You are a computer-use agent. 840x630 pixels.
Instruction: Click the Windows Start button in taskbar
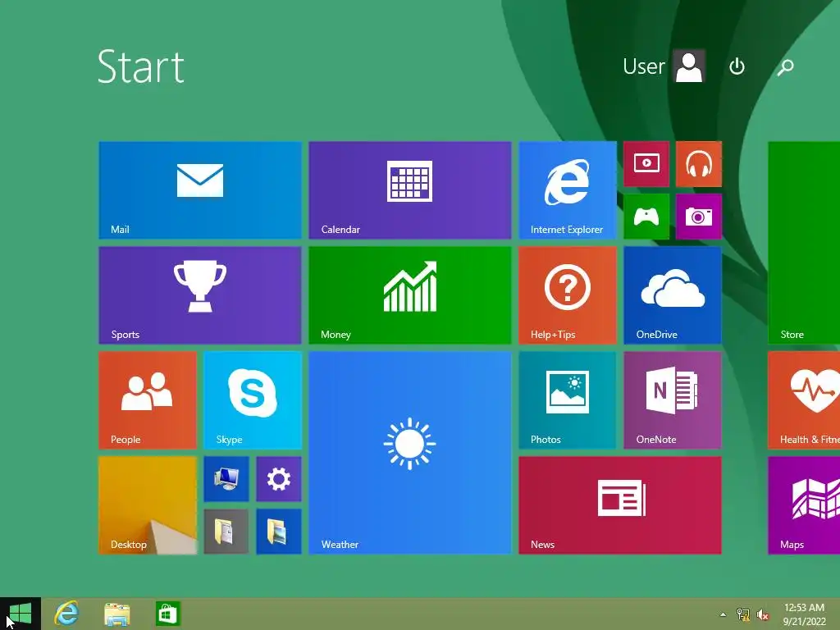[x=21, y=614]
